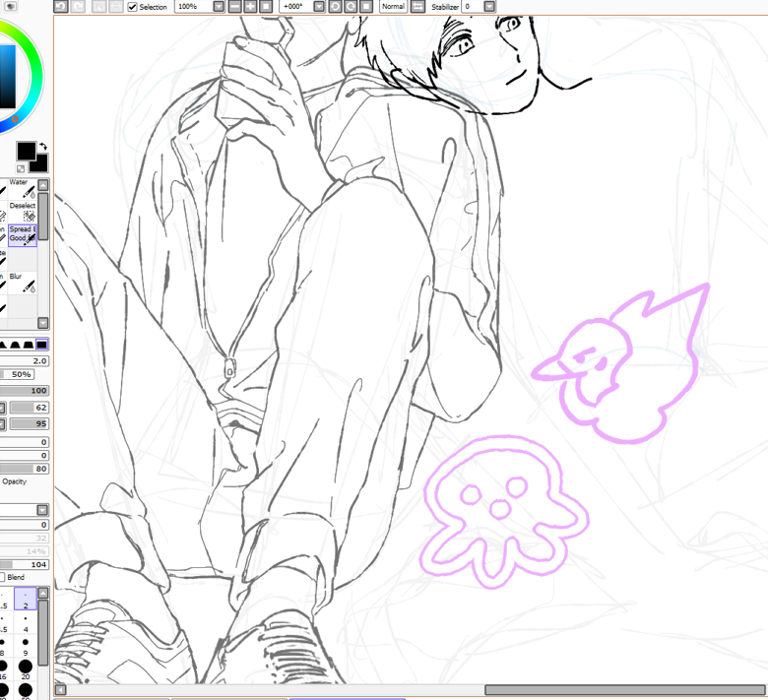The height and width of the screenshot is (700, 768).
Task: Toggle the Selection visibility checkbox
Action: coord(132,7)
